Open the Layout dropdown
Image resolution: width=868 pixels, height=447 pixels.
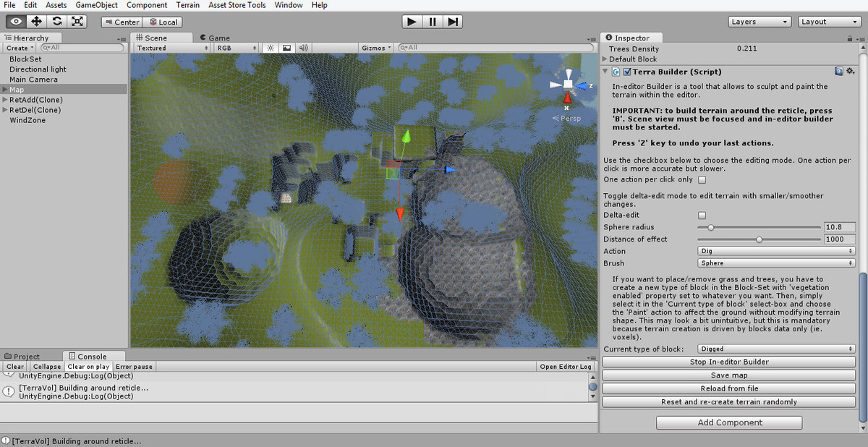pos(829,22)
